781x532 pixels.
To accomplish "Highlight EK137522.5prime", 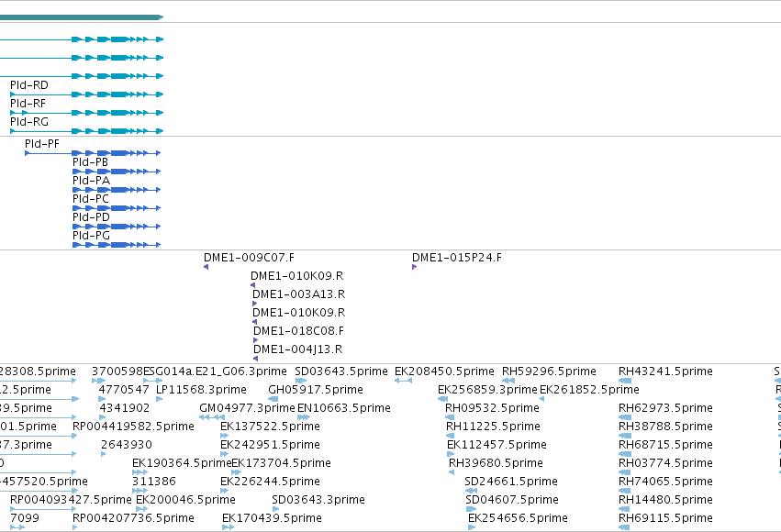I will click(270, 427).
